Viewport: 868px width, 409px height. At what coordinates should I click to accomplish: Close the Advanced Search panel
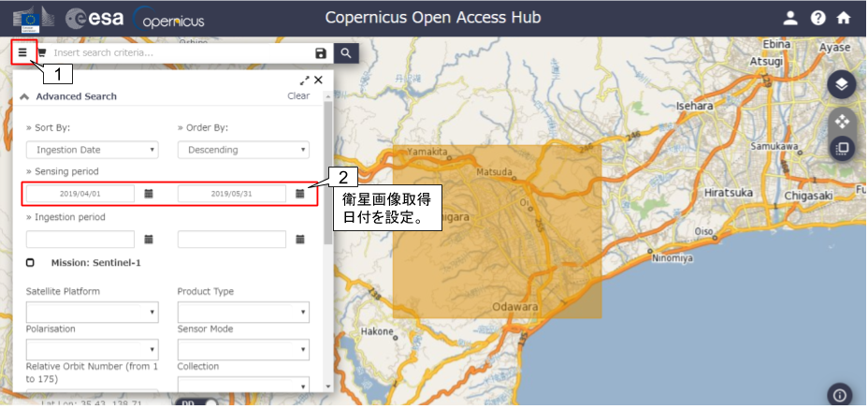[x=318, y=80]
